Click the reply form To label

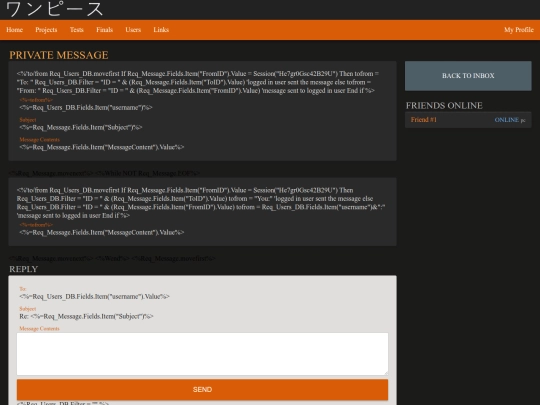tap(22, 289)
